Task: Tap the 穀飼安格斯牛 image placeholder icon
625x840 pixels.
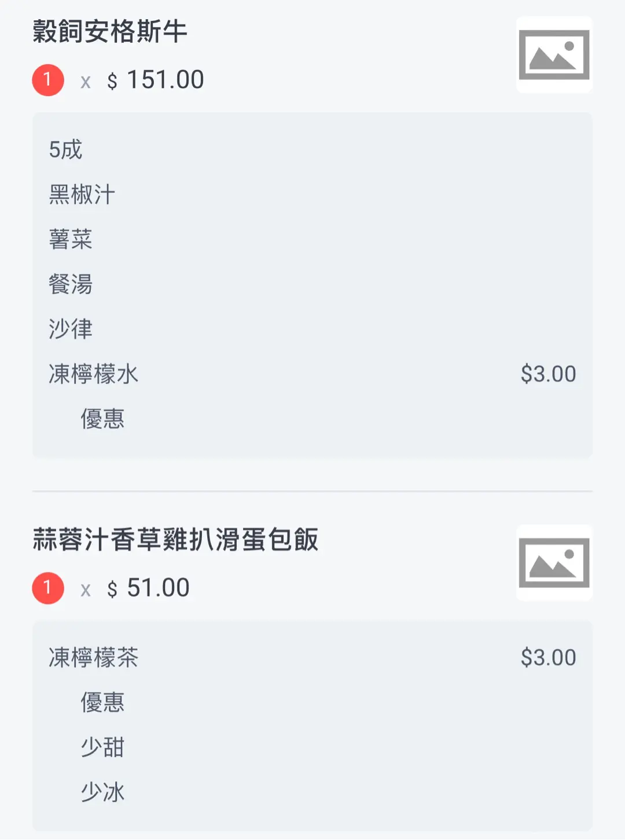Action: [554, 55]
